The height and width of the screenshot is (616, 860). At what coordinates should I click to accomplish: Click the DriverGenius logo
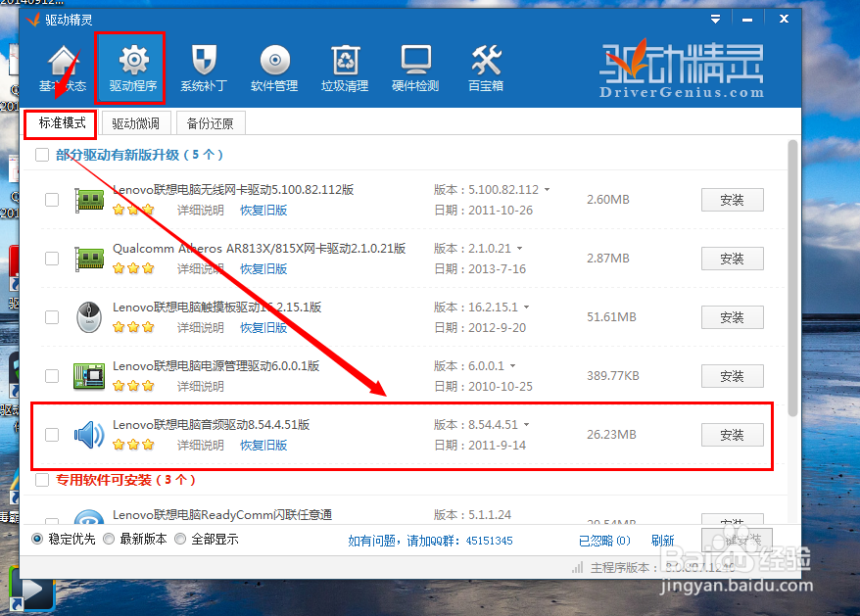click(x=682, y=70)
